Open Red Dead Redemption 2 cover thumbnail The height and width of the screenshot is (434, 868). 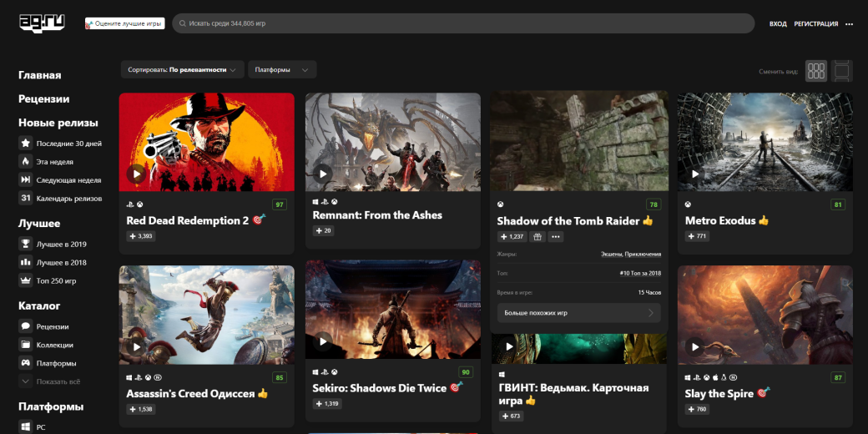tap(206, 142)
